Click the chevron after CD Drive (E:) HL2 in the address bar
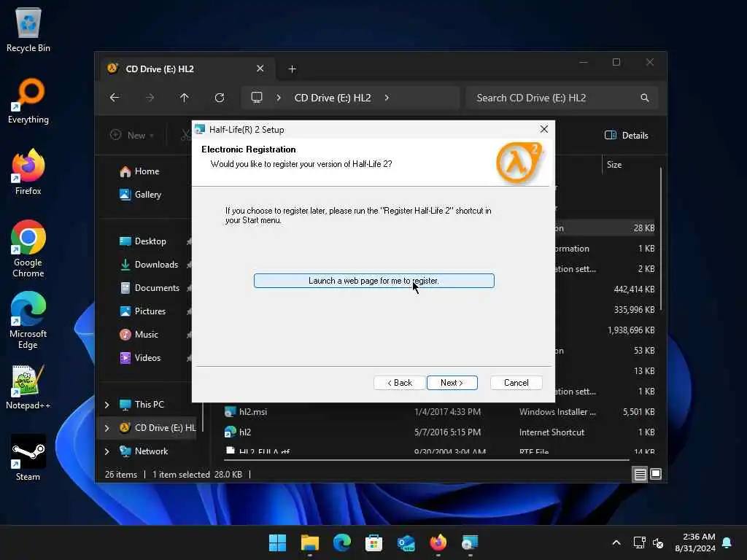The width and height of the screenshot is (747, 560). pyautogui.click(x=387, y=98)
